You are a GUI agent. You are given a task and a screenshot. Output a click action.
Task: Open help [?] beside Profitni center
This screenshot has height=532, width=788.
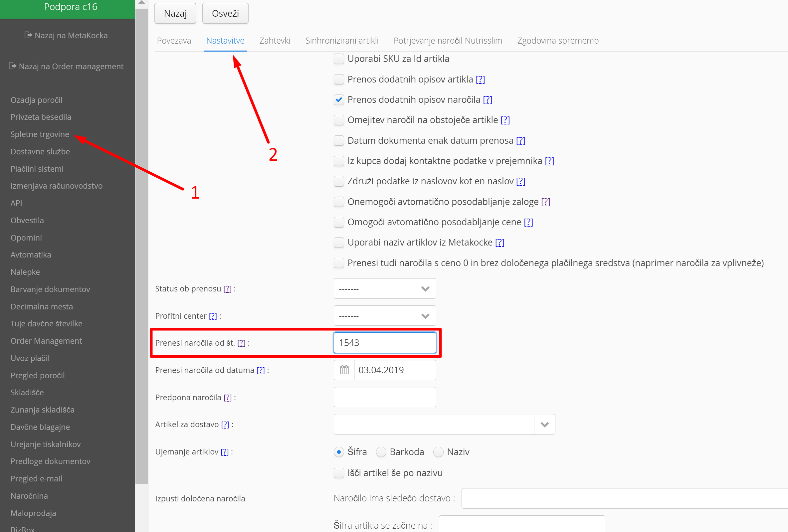213,316
